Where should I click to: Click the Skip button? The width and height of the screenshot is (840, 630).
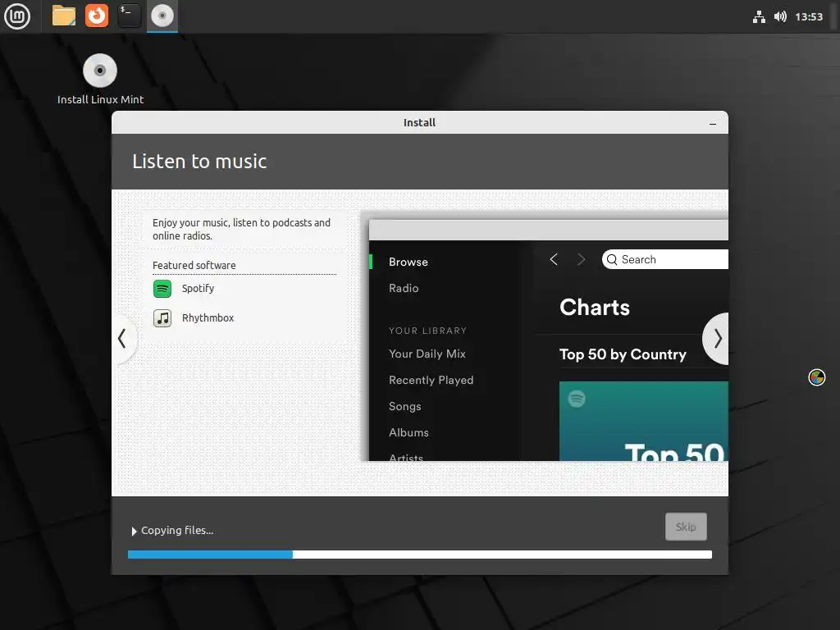point(686,527)
